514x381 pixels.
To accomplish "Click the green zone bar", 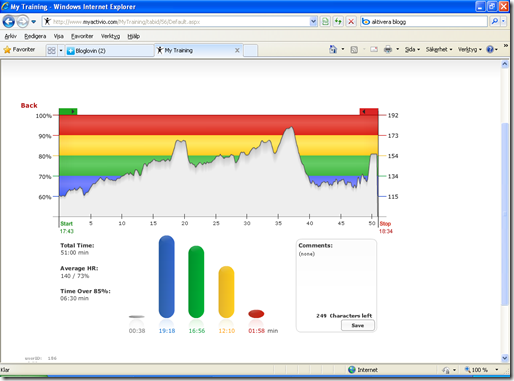I will (x=196, y=282).
